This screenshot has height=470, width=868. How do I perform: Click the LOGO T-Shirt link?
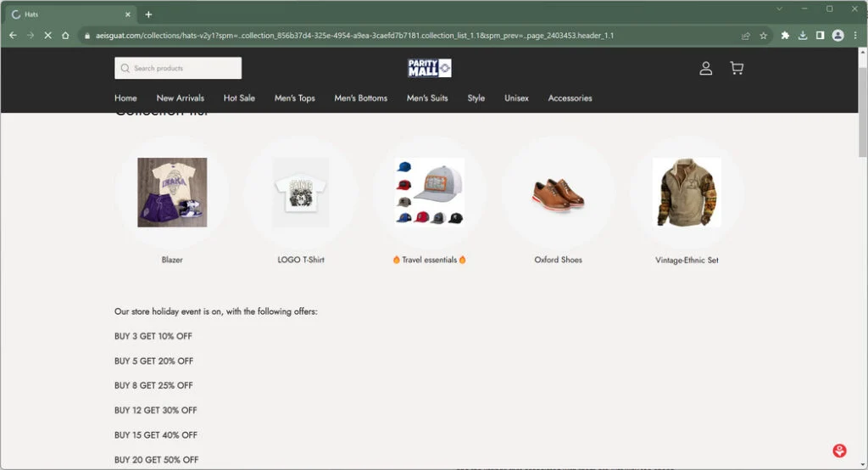[x=301, y=260]
